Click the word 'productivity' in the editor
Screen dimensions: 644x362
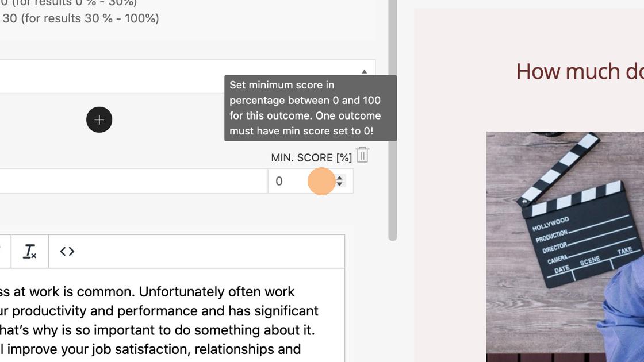[x=49, y=311]
